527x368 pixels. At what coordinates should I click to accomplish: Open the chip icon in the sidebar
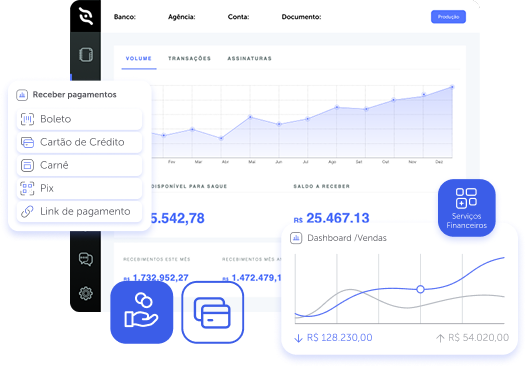point(86,55)
